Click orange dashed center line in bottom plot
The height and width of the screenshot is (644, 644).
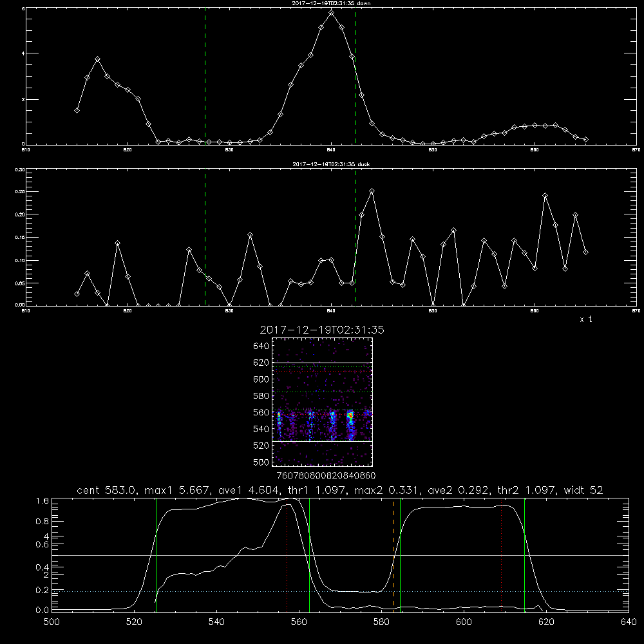(x=393, y=555)
